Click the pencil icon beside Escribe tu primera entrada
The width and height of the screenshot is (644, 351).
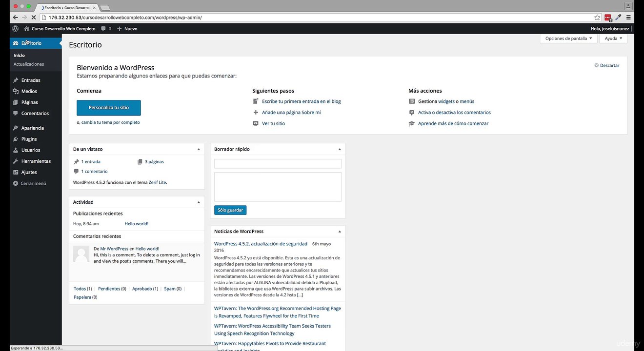coord(256,101)
